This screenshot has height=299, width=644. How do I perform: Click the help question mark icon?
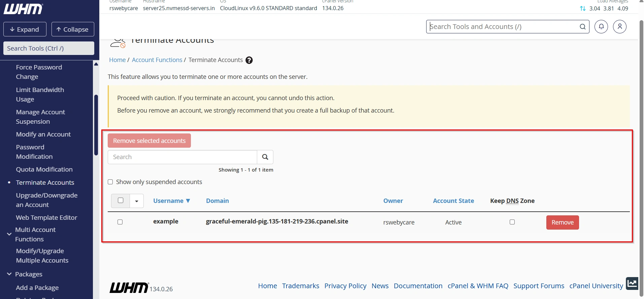[x=249, y=60]
